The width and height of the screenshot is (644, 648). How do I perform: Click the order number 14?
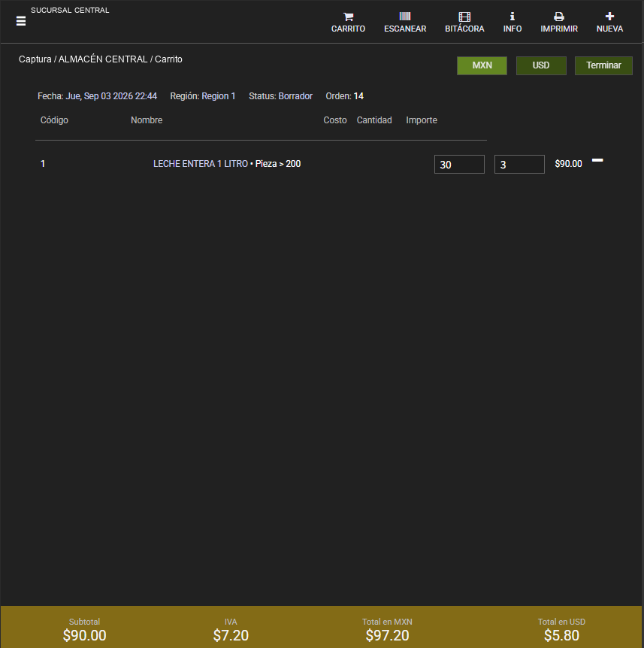pyautogui.click(x=358, y=96)
